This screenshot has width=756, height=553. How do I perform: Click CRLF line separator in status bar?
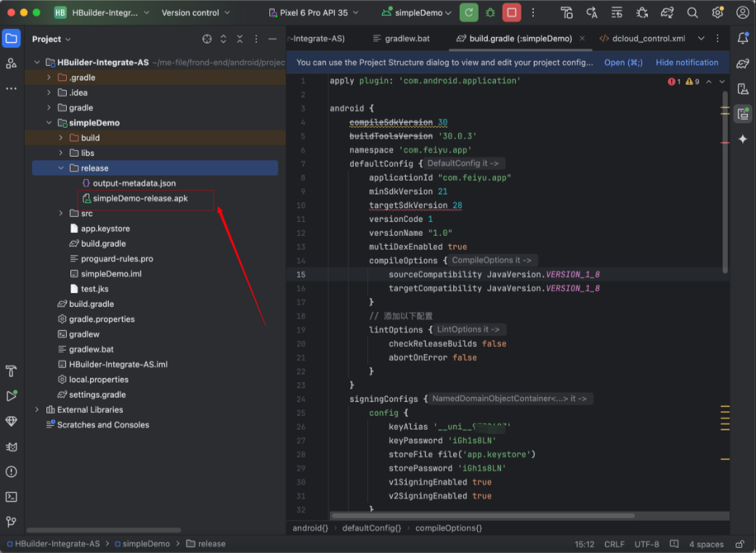(614, 544)
